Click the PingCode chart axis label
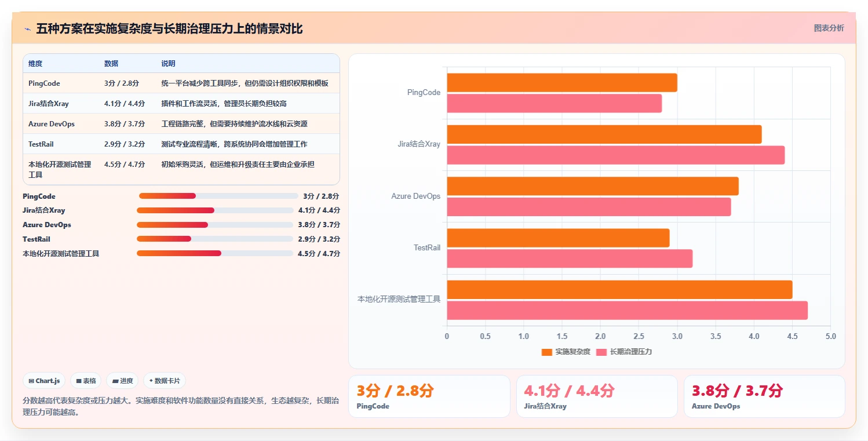Image resolution: width=868 pixels, height=441 pixels. (x=424, y=93)
